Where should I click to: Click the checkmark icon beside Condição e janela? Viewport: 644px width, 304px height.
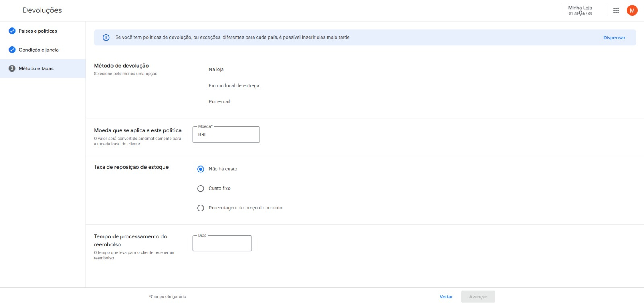(12, 50)
